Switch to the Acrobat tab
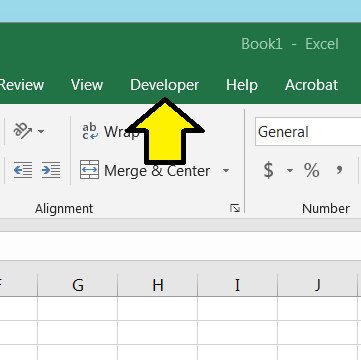 [x=311, y=85]
